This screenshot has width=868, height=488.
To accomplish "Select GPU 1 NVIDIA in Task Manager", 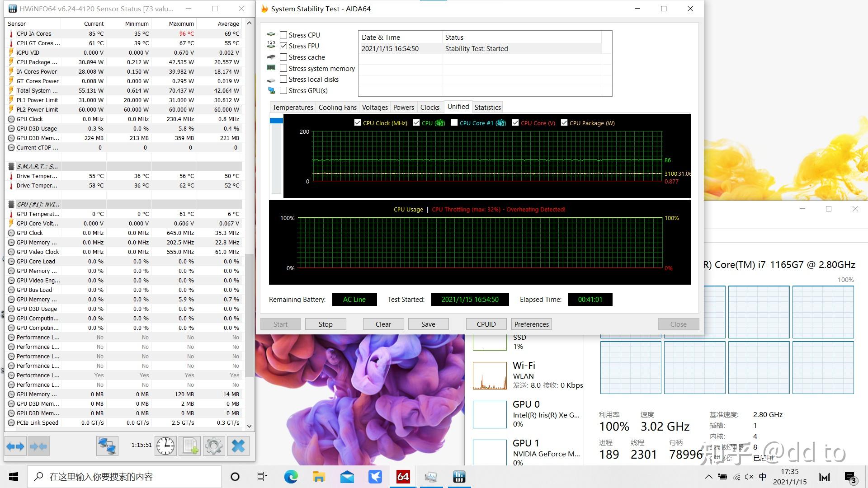I will 528,453.
